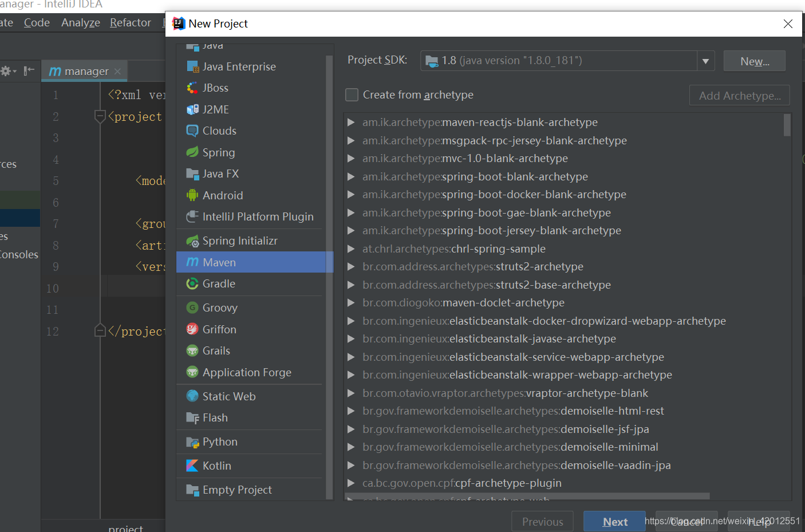The width and height of the screenshot is (805, 532).
Task: Select the Python project type
Action: pyautogui.click(x=219, y=442)
